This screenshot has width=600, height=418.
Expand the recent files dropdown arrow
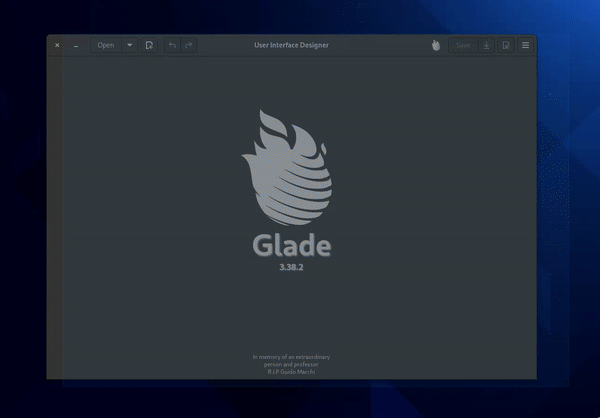(130, 45)
